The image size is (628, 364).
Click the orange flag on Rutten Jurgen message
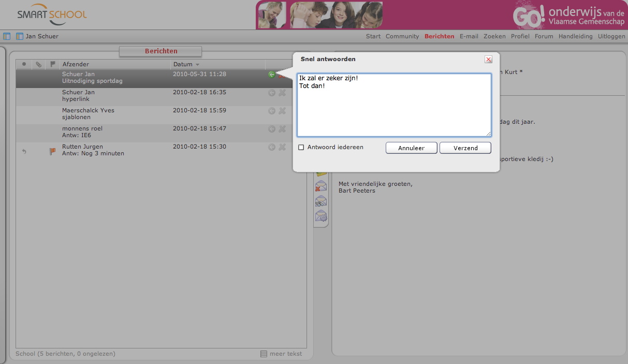point(52,151)
